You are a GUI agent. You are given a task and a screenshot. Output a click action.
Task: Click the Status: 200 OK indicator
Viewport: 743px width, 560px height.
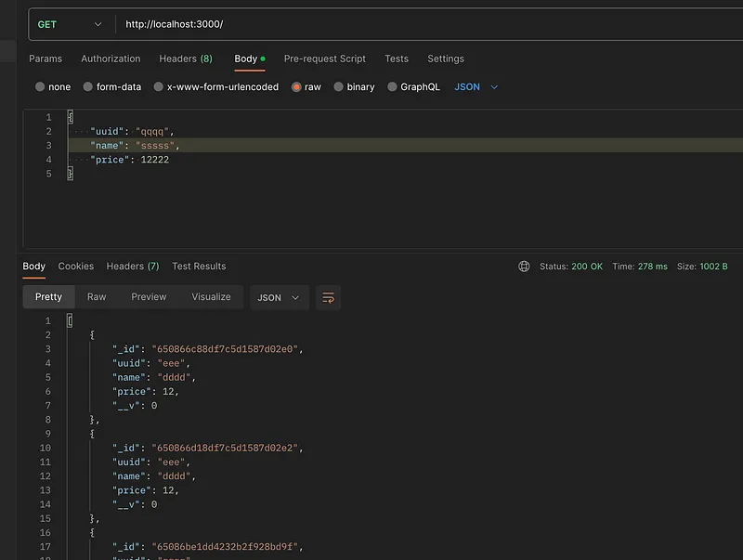571,267
